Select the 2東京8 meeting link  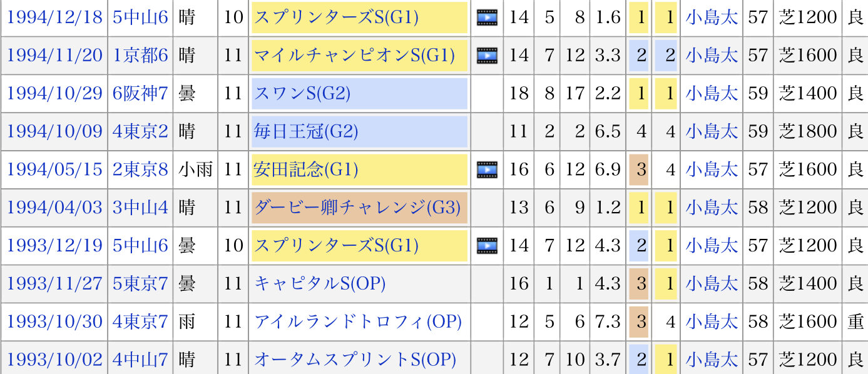[140, 169]
